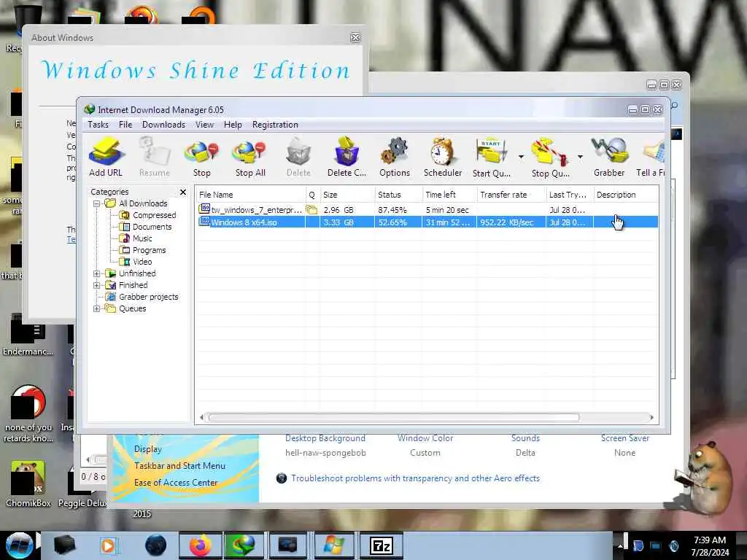The width and height of the screenshot is (747, 560).
Task: Open Ease of Access Center link
Action: click(176, 483)
